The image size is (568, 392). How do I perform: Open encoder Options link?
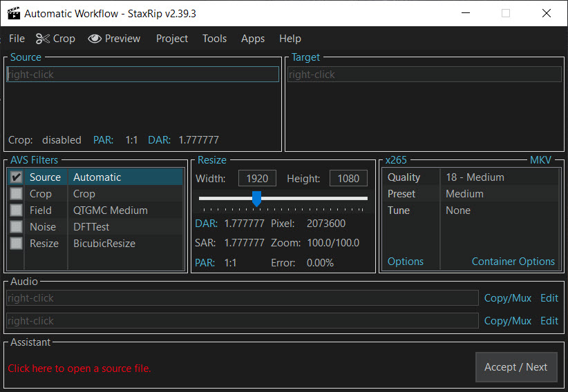point(406,262)
